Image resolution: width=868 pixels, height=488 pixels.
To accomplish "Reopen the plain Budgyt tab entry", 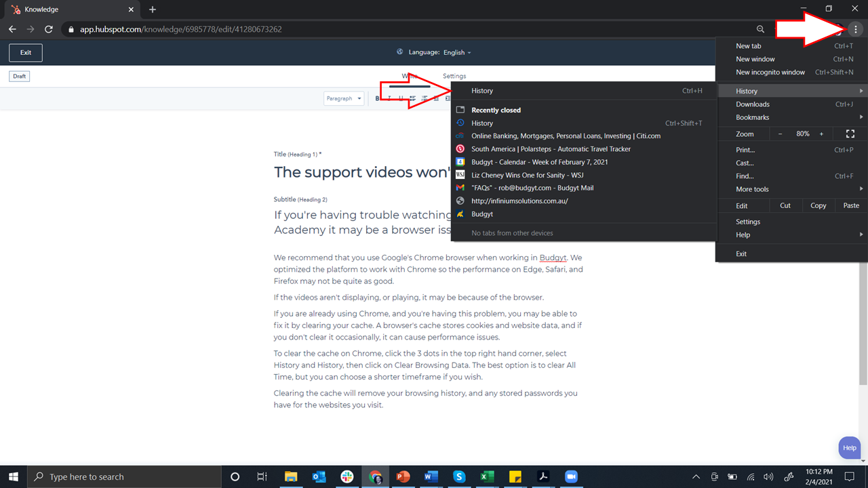I will coord(583,214).
